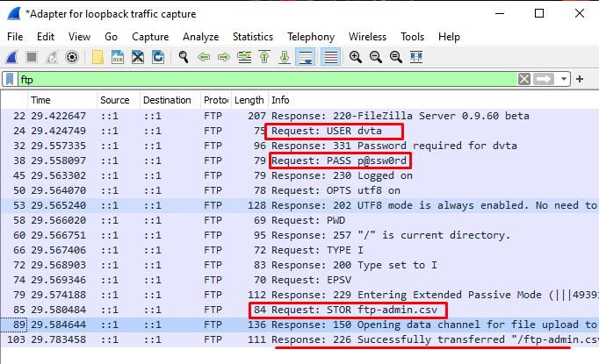Zoom in on packet text
Image resolution: width=599 pixels, height=364 pixels.
(x=356, y=57)
